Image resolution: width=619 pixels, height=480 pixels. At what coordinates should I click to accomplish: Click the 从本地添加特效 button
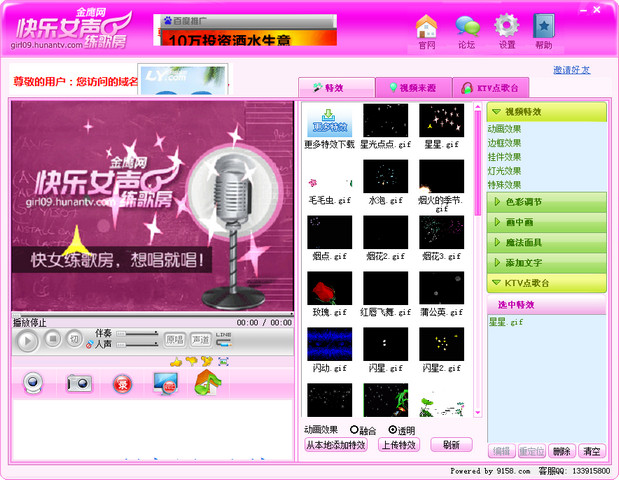coord(336,445)
